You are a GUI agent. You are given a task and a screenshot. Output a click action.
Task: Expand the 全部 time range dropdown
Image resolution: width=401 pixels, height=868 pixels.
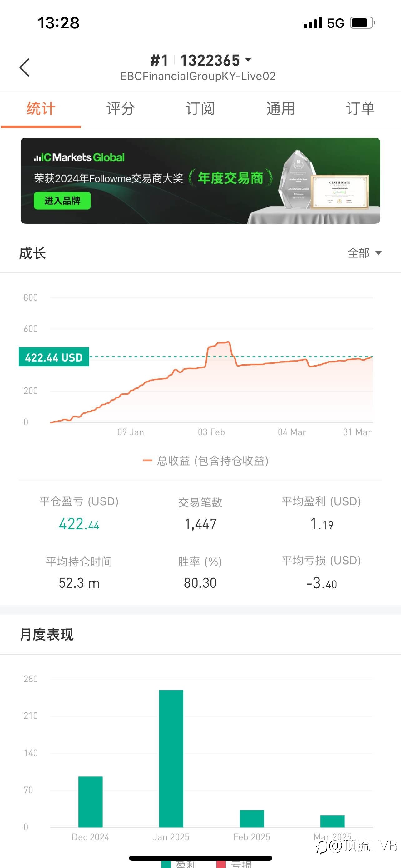tap(365, 253)
